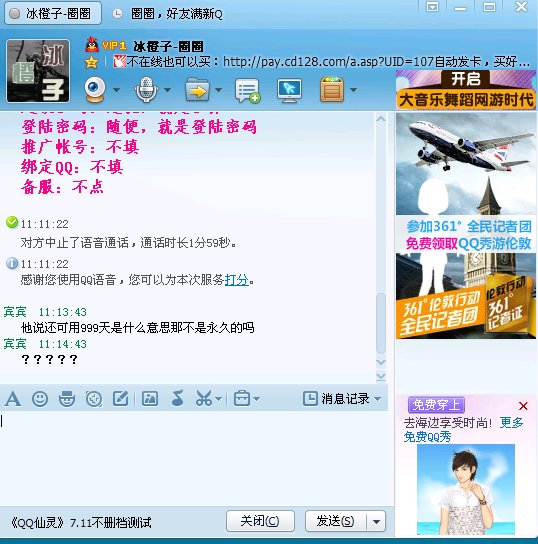Click the blue info icon at 11:11:22

pos(12,263)
